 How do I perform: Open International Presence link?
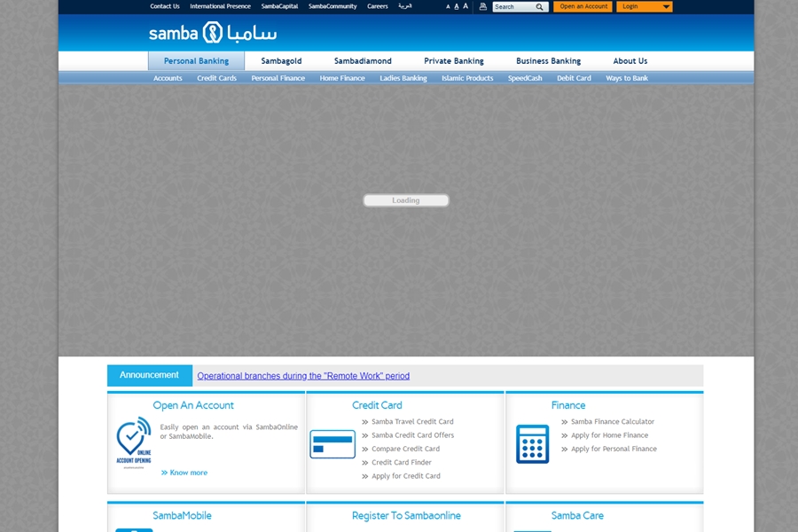click(x=221, y=6)
